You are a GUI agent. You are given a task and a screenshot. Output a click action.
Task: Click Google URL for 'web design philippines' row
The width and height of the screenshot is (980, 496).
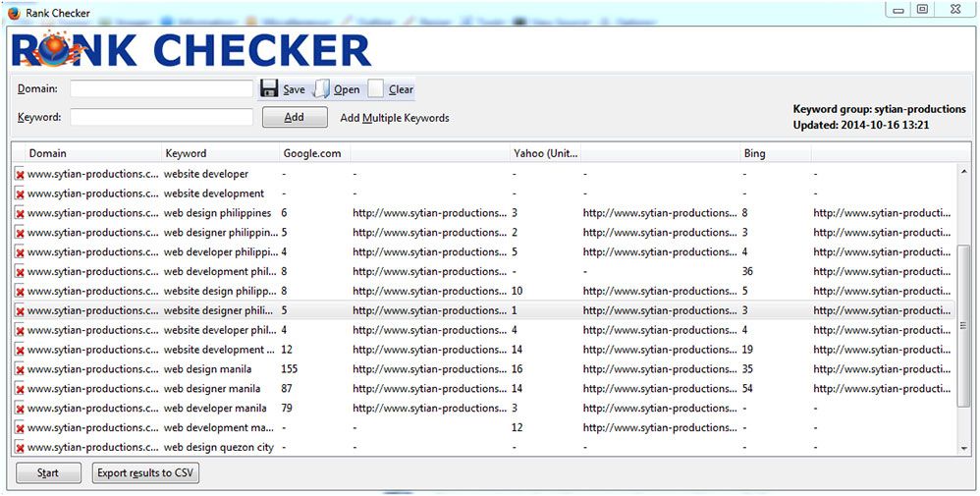tap(429, 213)
